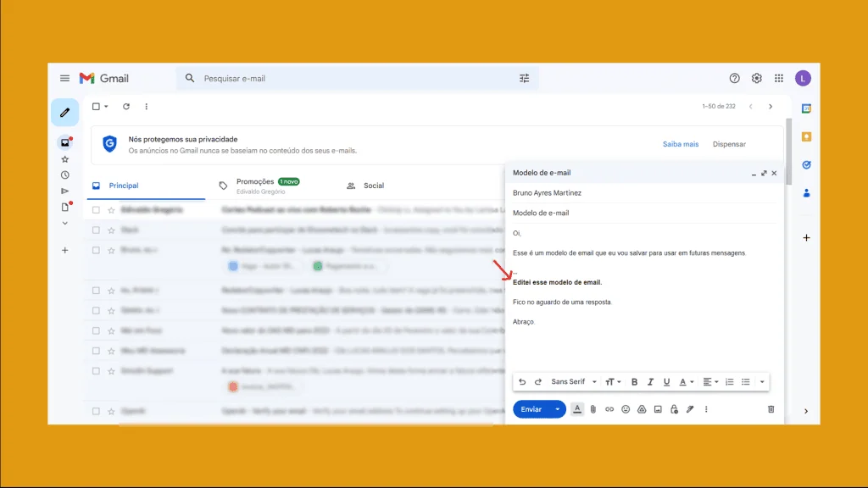The width and height of the screenshot is (868, 488).
Task: Open Google Keep notes panel
Action: [x=806, y=136]
